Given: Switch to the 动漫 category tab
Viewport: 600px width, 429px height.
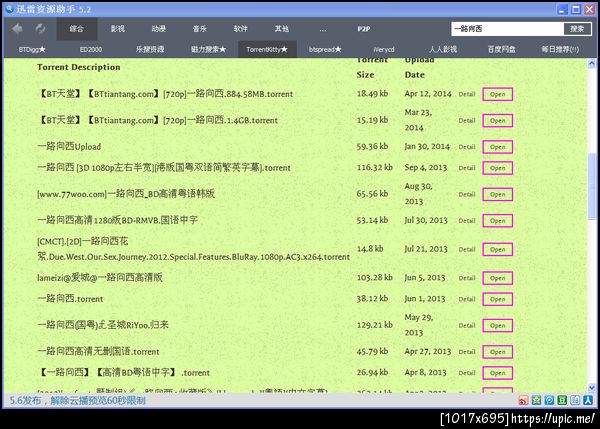Looking at the screenshot, I should pyautogui.click(x=158, y=29).
